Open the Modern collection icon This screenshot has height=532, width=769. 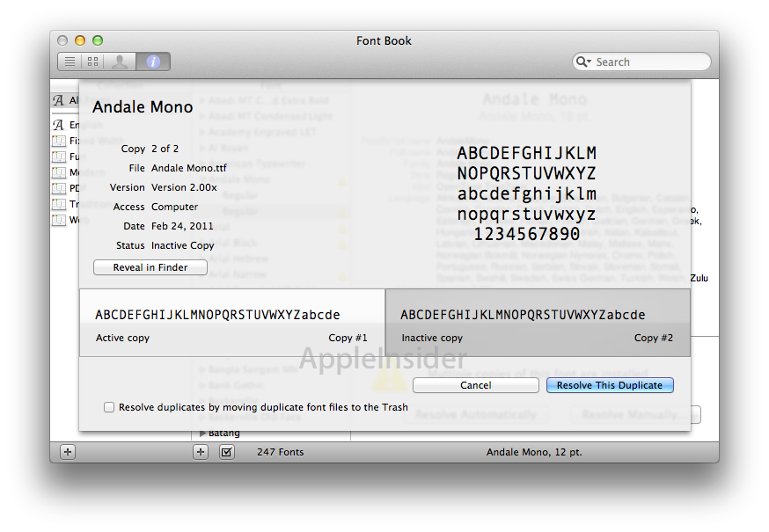tap(59, 172)
